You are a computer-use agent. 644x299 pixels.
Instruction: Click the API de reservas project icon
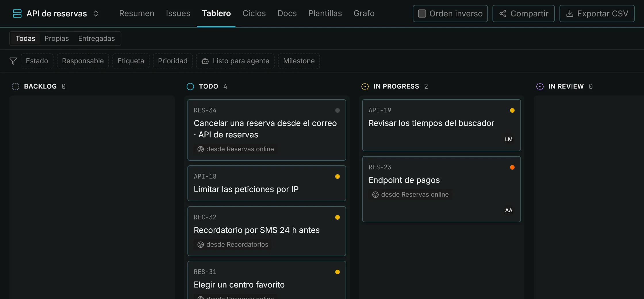(17, 14)
